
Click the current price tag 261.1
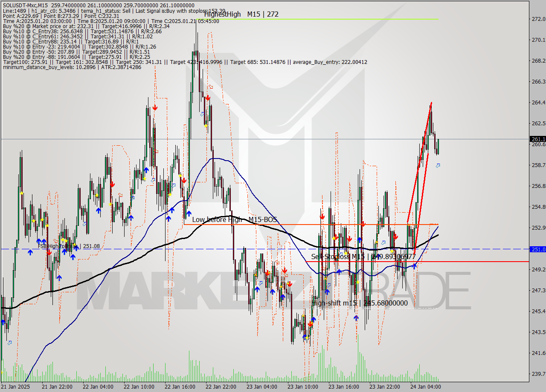pyautogui.click(x=538, y=139)
